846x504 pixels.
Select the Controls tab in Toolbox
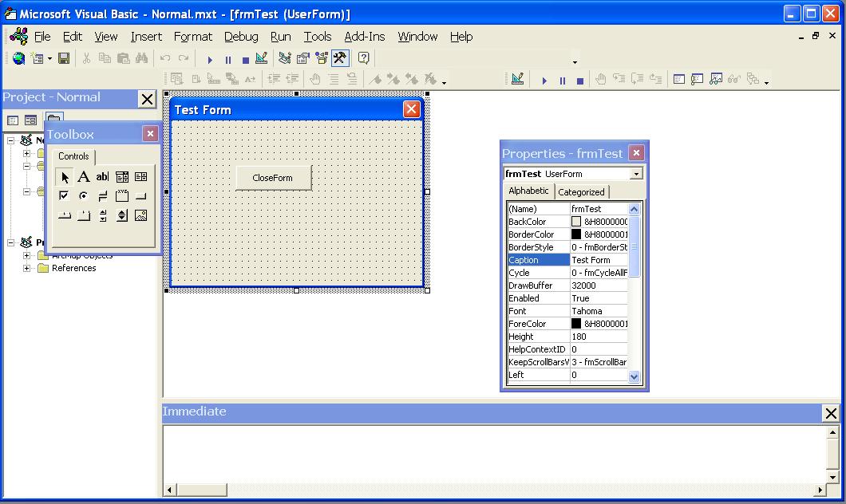coord(73,156)
